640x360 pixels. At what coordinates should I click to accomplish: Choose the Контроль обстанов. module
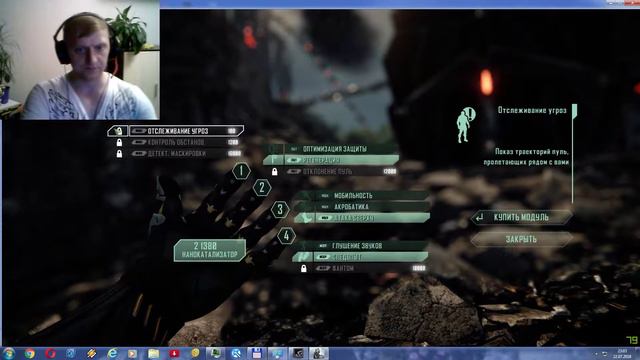point(186,142)
